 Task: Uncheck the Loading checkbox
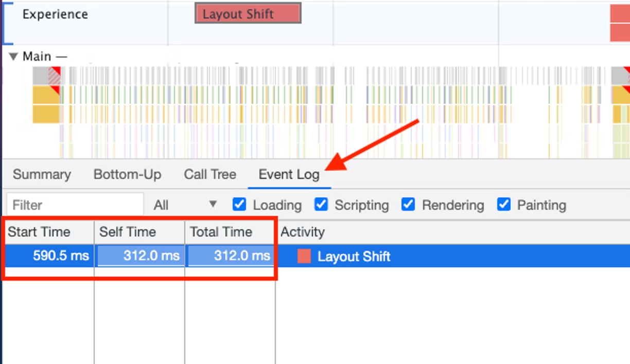coord(239,205)
